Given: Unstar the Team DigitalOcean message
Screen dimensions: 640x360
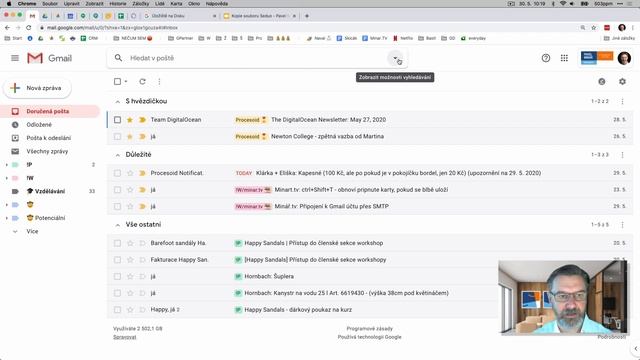Looking at the screenshot, I should pos(130,120).
